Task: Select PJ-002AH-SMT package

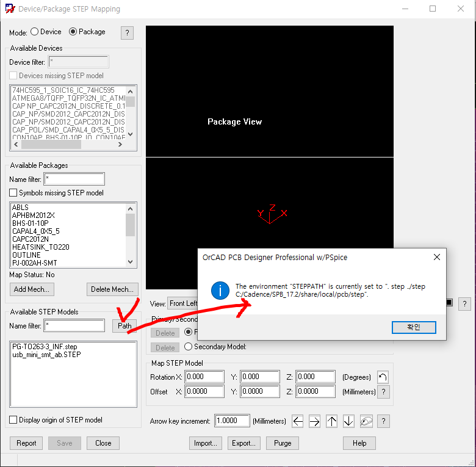Action: click(x=35, y=262)
